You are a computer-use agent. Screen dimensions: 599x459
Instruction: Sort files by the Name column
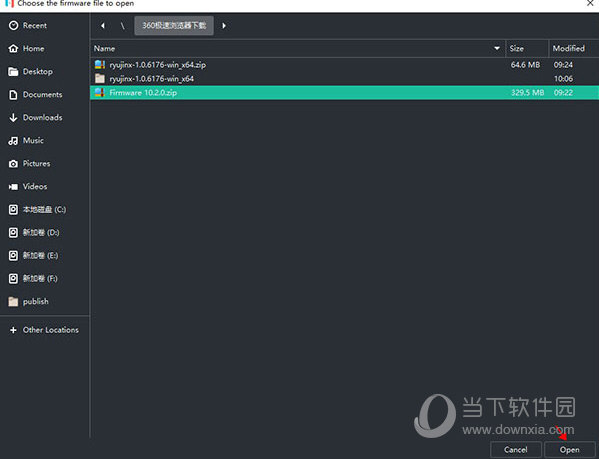[104, 48]
